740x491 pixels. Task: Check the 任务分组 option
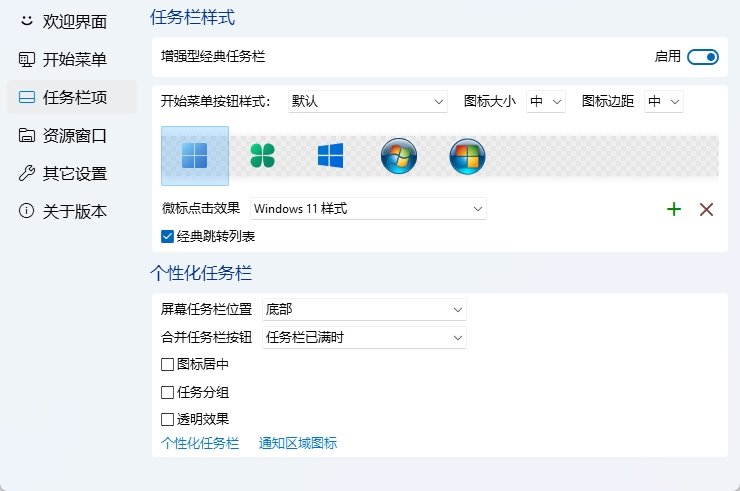(x=168, y=392)
